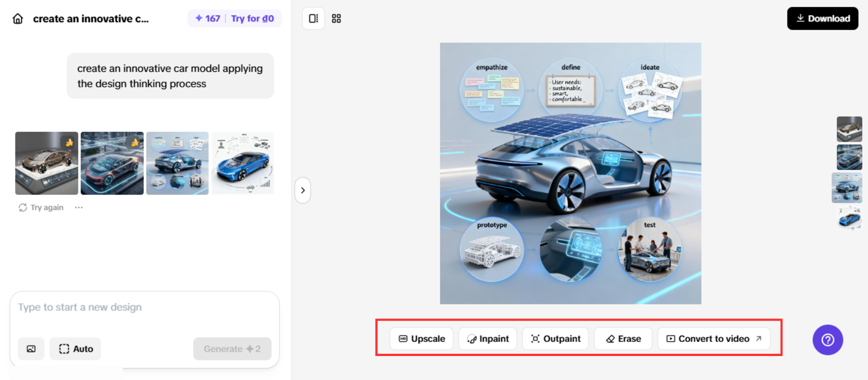Viewport: 868px width, 380px height.
Task: Pick the bronze car in right strip
Action: click(849, 129)
